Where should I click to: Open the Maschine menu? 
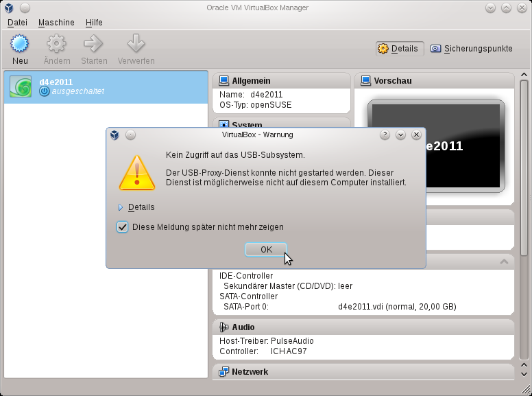point(56,23)
